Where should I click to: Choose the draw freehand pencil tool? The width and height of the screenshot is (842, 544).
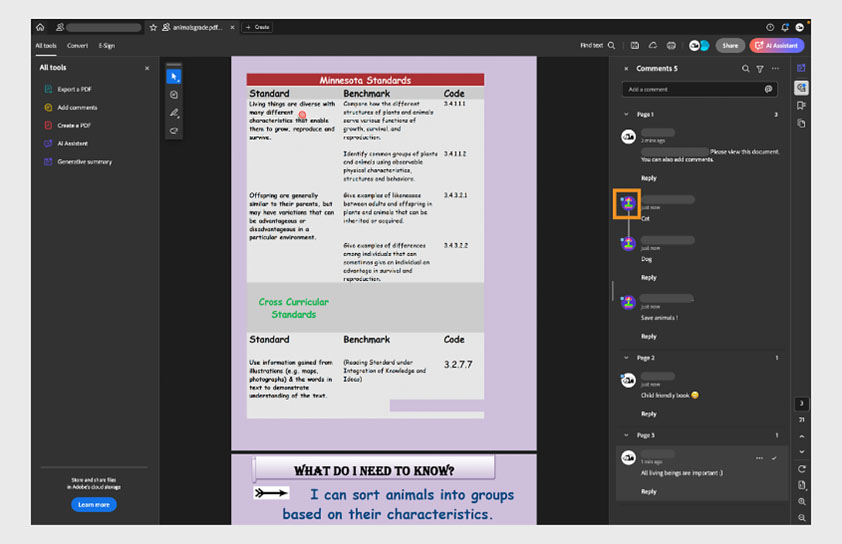pos(174,113)
